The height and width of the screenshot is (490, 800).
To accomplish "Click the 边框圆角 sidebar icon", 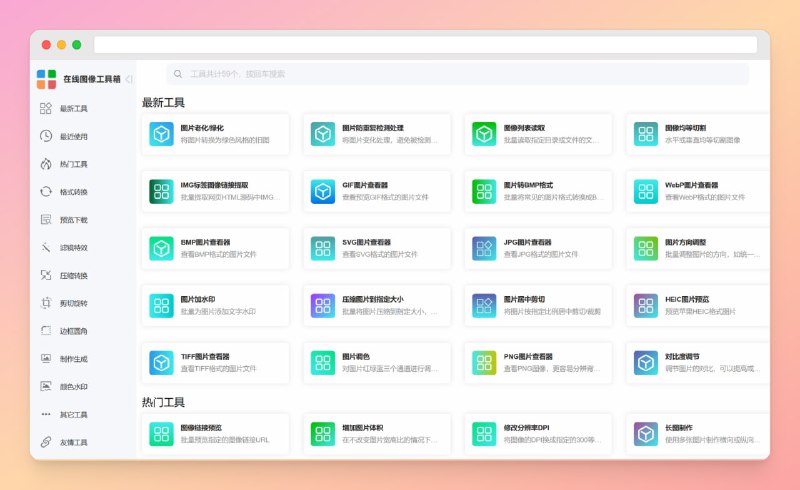I will 46,331.
